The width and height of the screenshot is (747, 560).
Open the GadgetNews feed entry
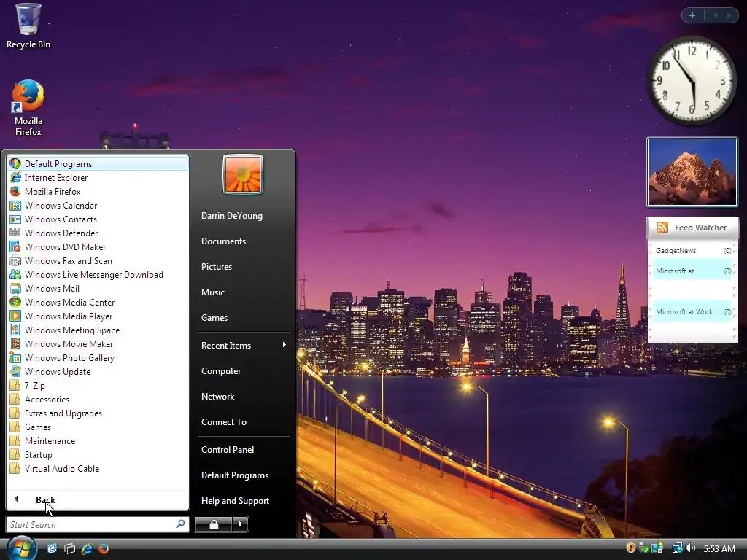pyautogui.click(x=692, y=251)
